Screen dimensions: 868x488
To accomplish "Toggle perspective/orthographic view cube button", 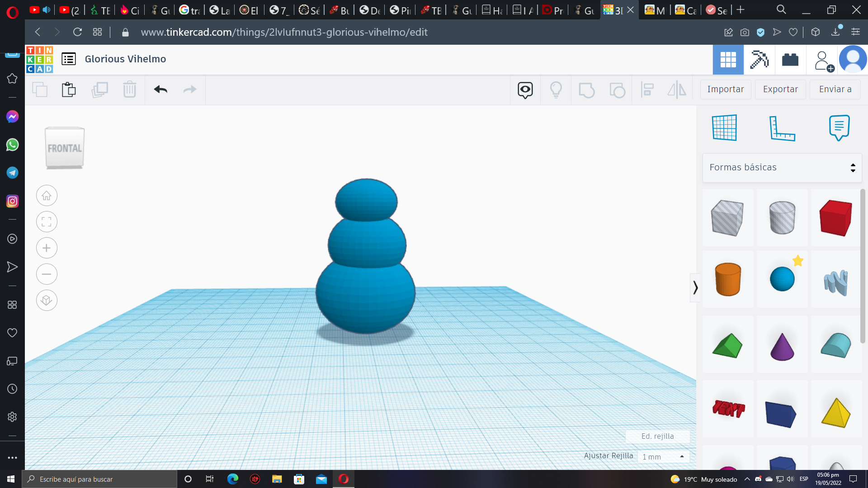I will click(47, 300).
